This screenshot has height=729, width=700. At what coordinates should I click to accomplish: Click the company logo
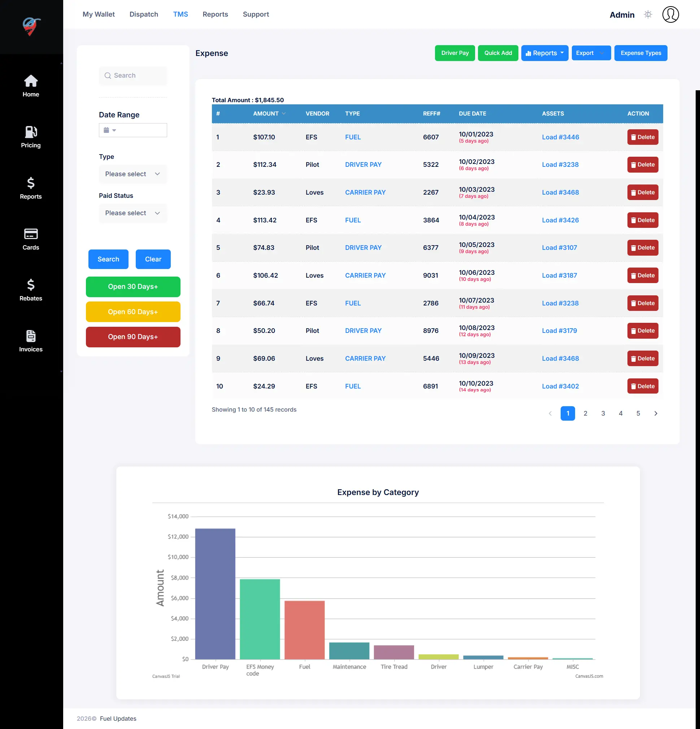coord(32,26)
